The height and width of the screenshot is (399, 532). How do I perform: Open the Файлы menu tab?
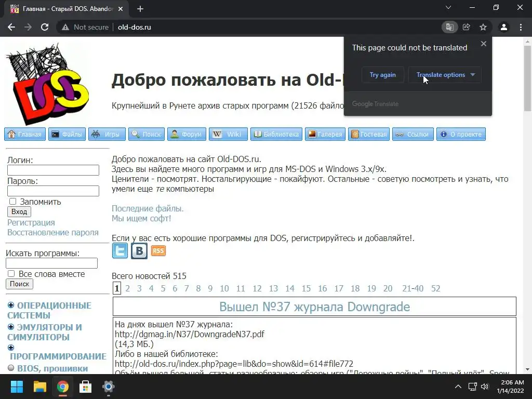tap(67, 134)
